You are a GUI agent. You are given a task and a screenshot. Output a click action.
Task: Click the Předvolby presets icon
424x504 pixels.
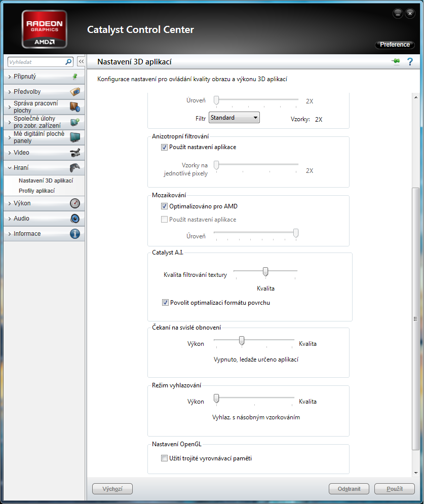[x=75, y=92]
